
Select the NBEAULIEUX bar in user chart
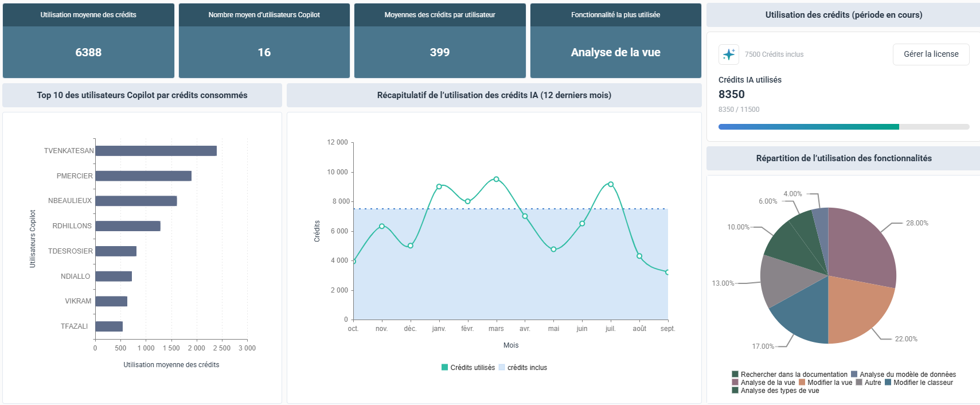[136, 201]
